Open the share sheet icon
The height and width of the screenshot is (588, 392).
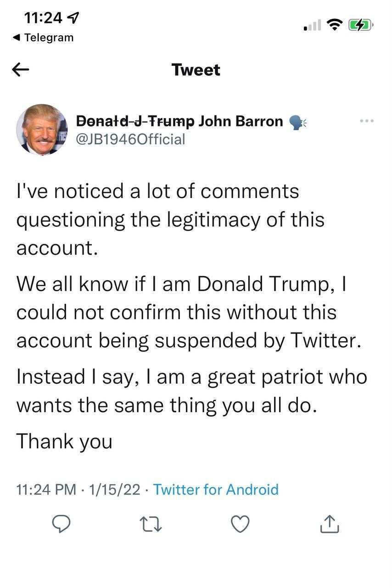click(x=329, y=524)
